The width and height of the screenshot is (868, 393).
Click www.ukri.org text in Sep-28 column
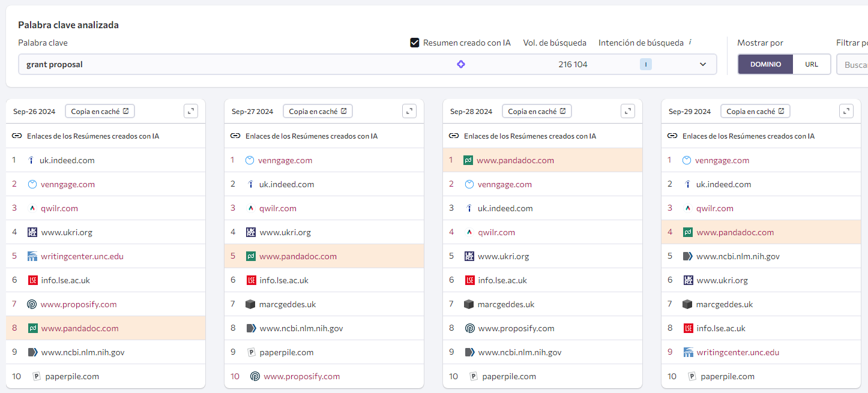pos(504,256)
